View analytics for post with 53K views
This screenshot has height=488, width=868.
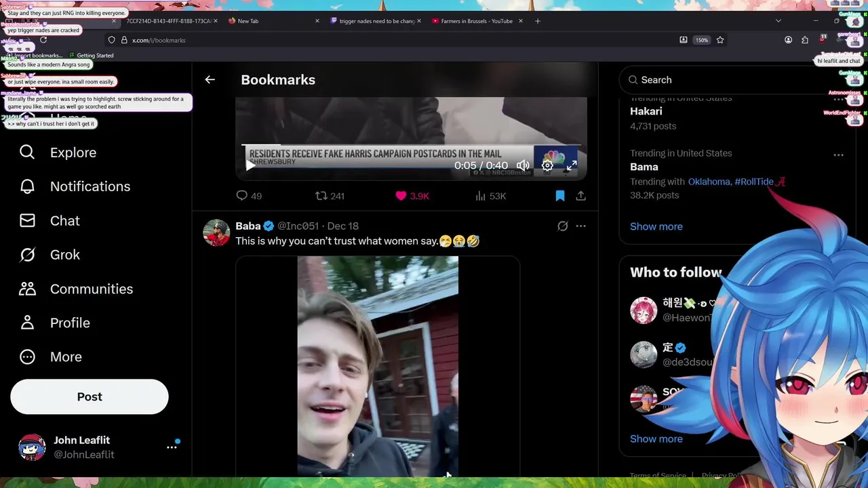(490, 196)
